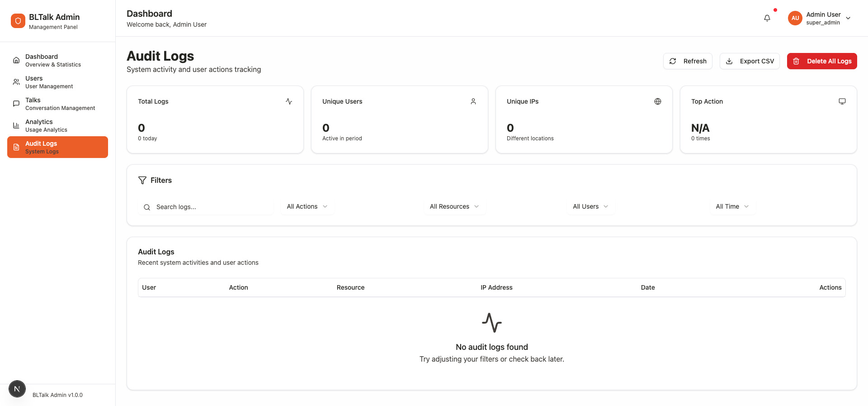This screenshot has width=868, height=406.
Task: Open the All Time date filter
Action: point(732,206)
